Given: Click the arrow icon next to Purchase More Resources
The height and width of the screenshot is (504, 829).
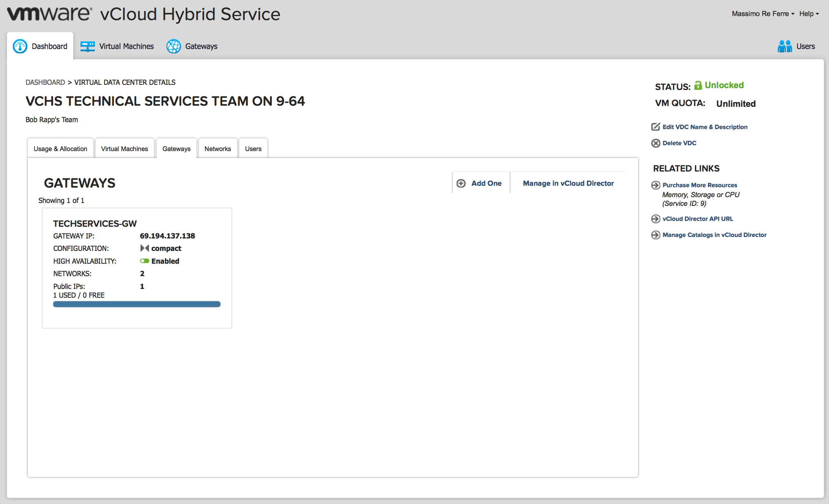Looking at the screenshot, I should pyautogui.click(x=656, y=185).
